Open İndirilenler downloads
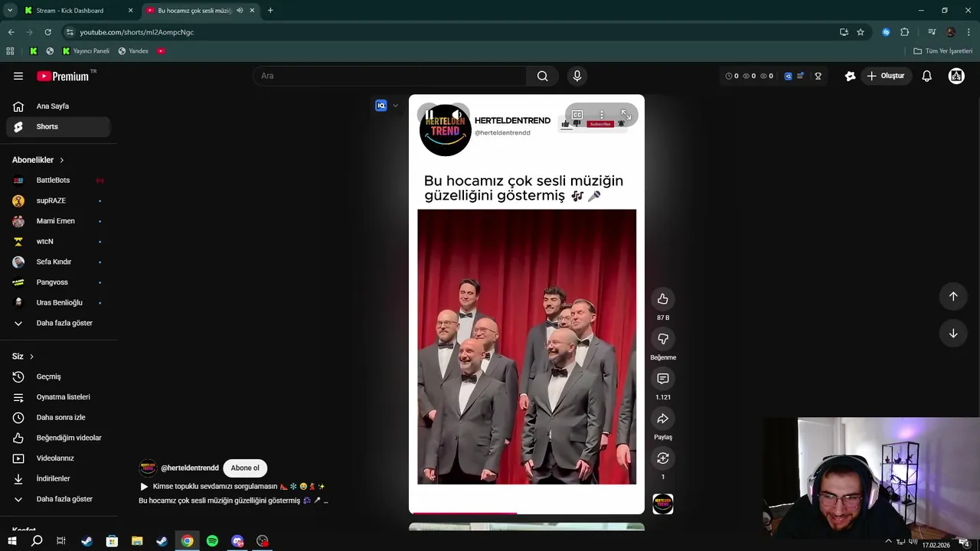 [58, 478]
